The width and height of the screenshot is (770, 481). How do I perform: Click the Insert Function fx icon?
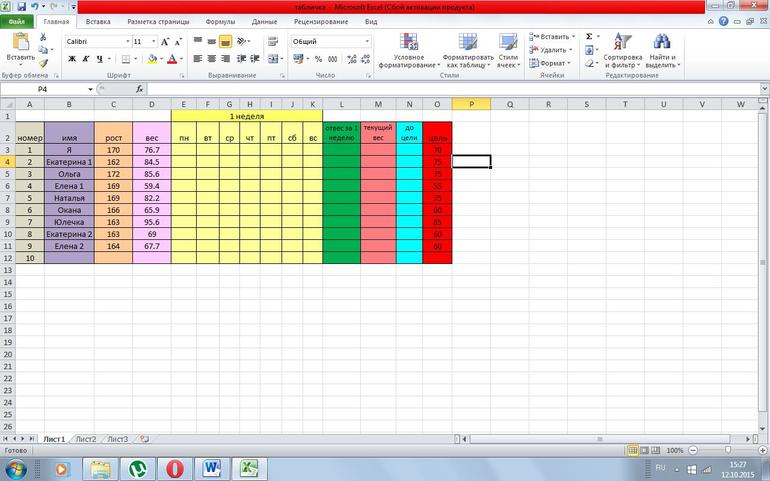[139, 89]
